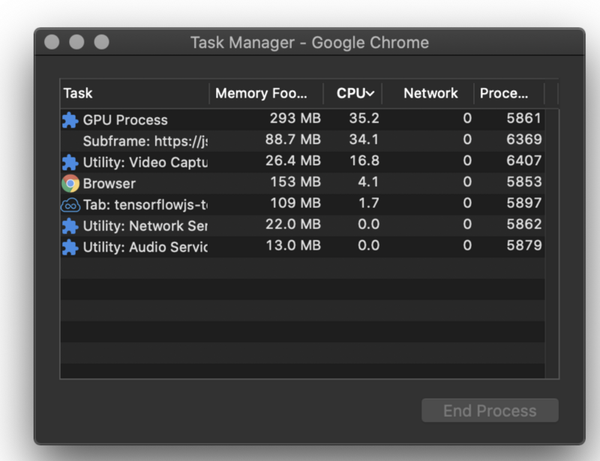This screenshot has width=600, height=461.
Task: Click process ID 5861
Action: [524, 119]
